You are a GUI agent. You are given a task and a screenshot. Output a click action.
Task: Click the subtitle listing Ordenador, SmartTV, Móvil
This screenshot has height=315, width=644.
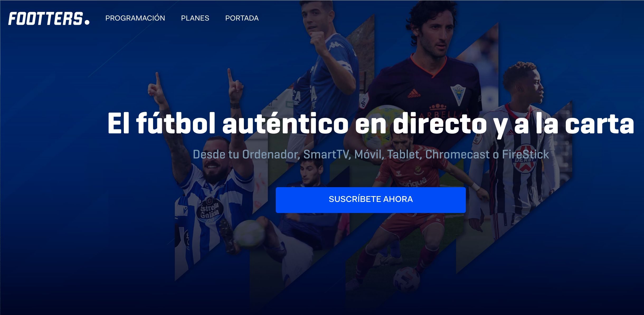pos(371,154)
